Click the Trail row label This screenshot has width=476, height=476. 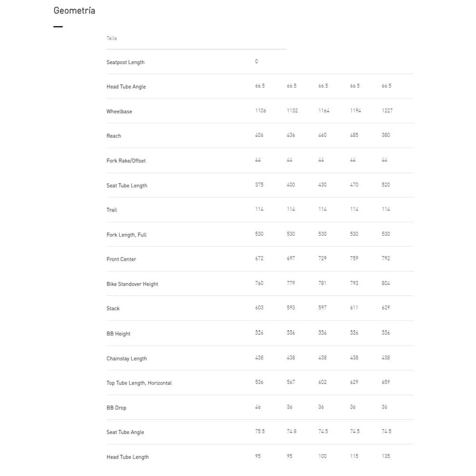(x=112, y=210)
